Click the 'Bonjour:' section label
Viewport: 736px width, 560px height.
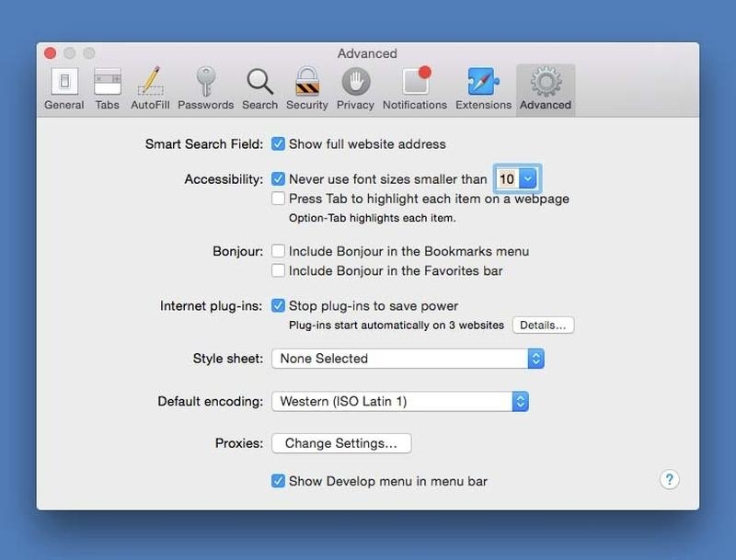(x=238, y=251)
